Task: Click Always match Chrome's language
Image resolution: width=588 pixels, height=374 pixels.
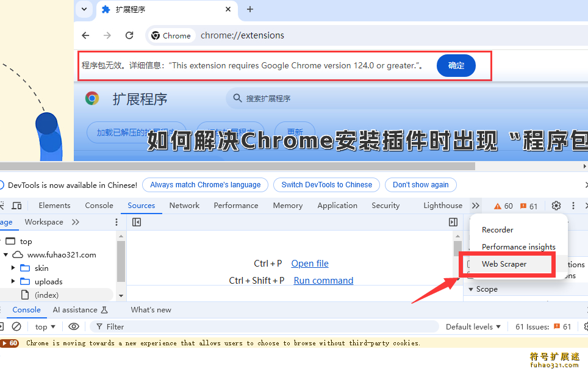Action: [x=205, y=185]
